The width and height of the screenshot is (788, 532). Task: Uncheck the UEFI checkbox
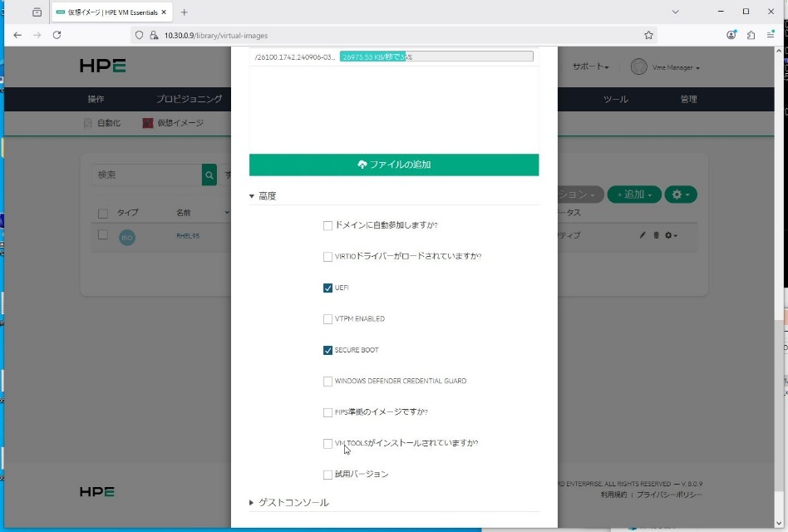pos(328,288)
